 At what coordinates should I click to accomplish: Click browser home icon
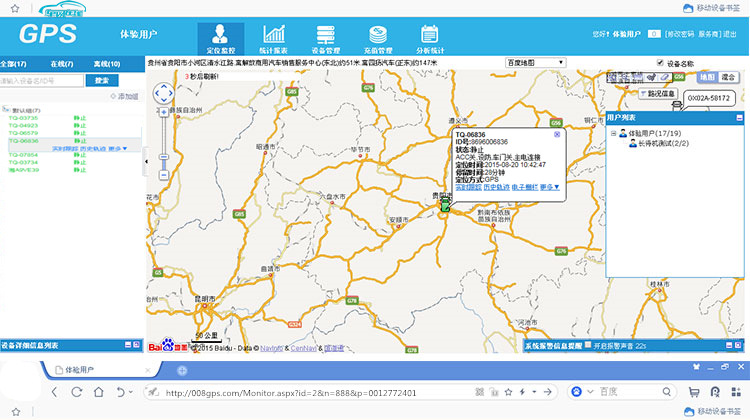(99, 392)
